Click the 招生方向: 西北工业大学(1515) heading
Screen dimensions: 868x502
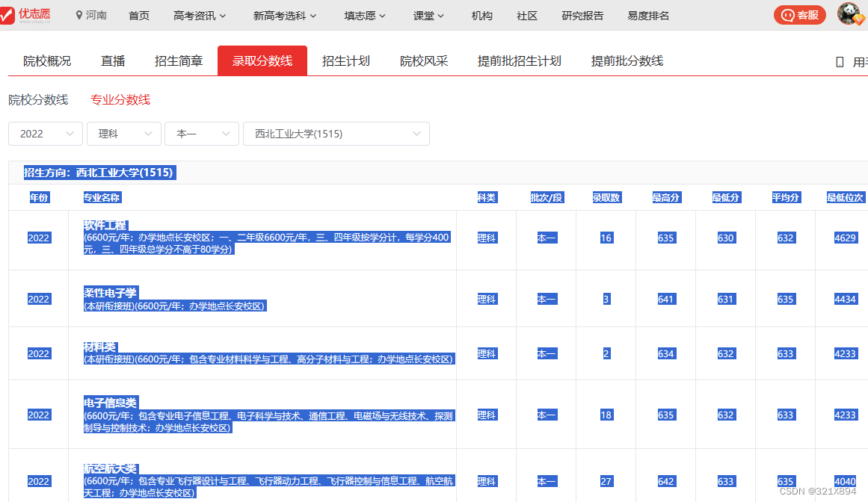pos(99,173)
